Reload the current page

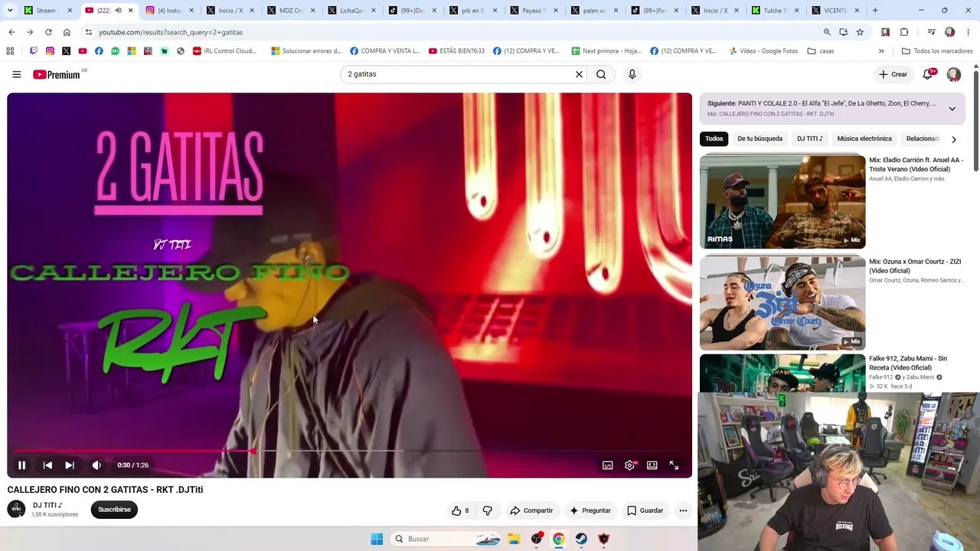coord(48,32)
